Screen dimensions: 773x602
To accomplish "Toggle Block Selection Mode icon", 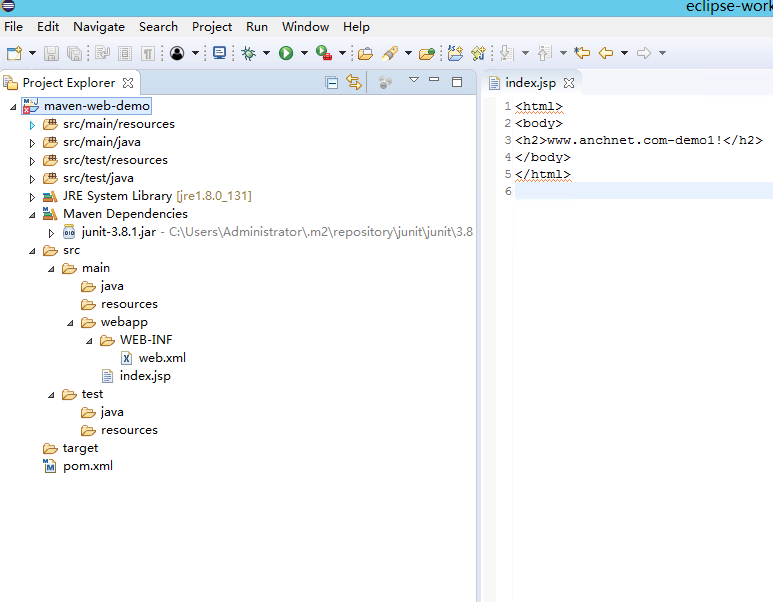I will (x=125, y=53).
